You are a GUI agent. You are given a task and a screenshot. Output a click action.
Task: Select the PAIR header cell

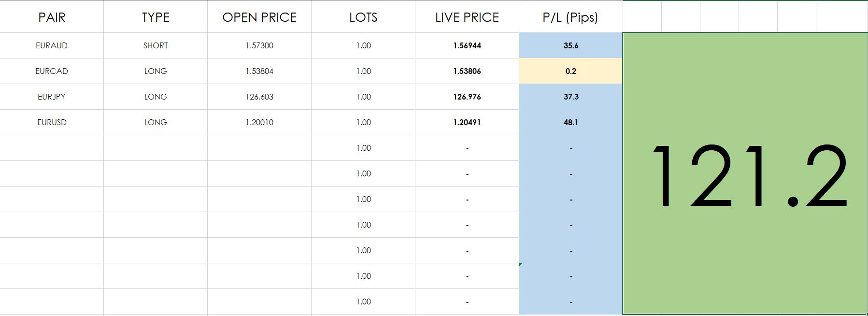coord(52,17)
